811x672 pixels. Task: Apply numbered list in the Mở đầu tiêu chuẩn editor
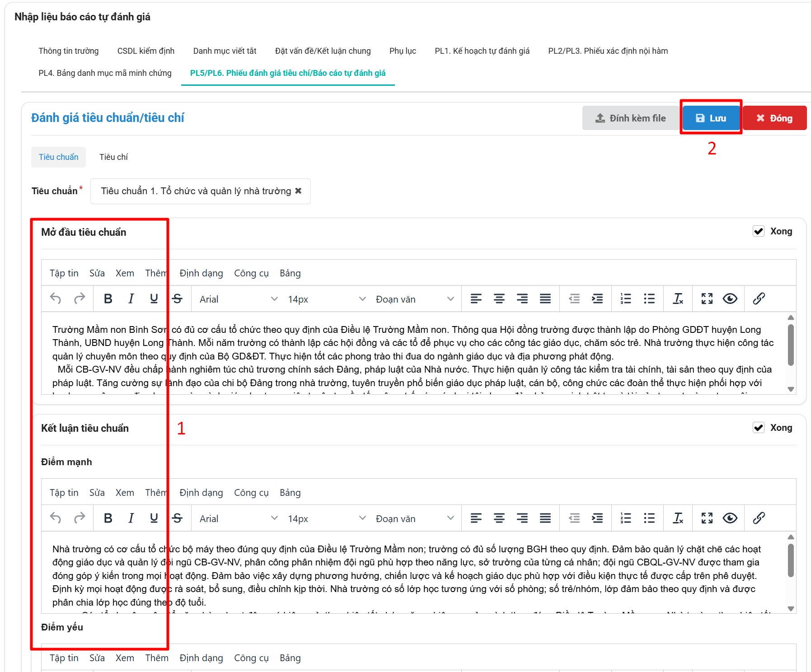click(x=626, y=299)
